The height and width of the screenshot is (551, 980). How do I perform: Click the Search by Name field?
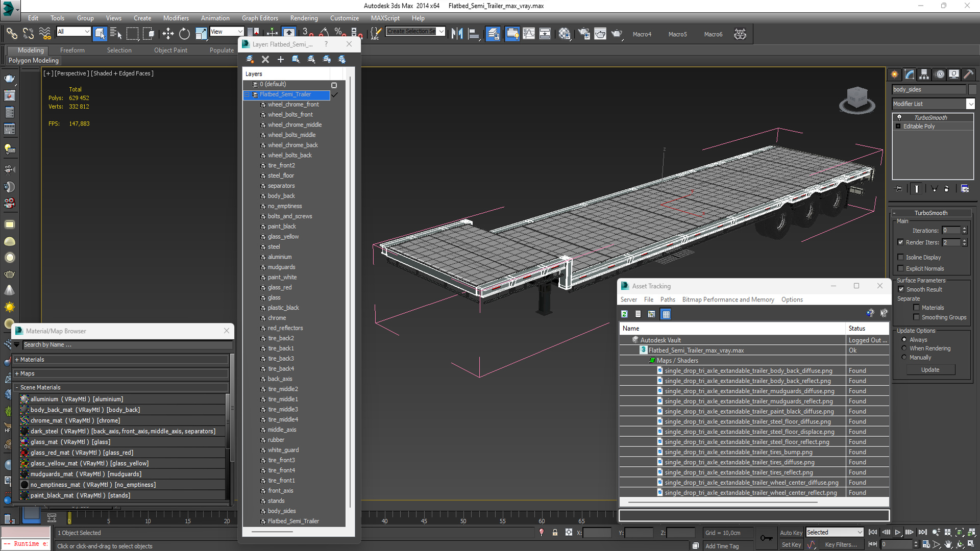click(x=127, y=345)
